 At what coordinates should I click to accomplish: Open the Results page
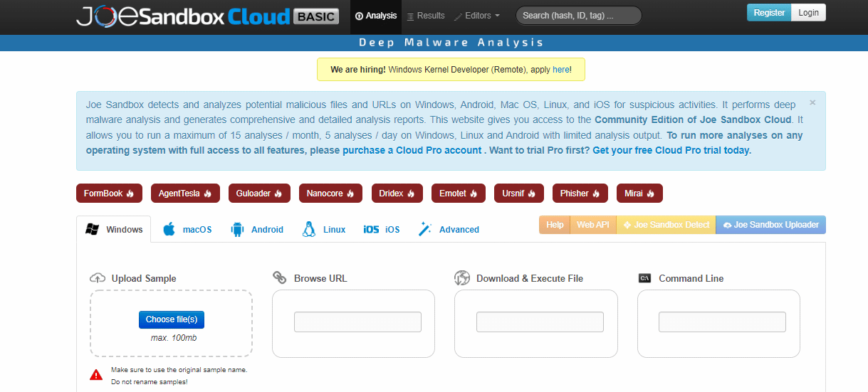[426, 16]
